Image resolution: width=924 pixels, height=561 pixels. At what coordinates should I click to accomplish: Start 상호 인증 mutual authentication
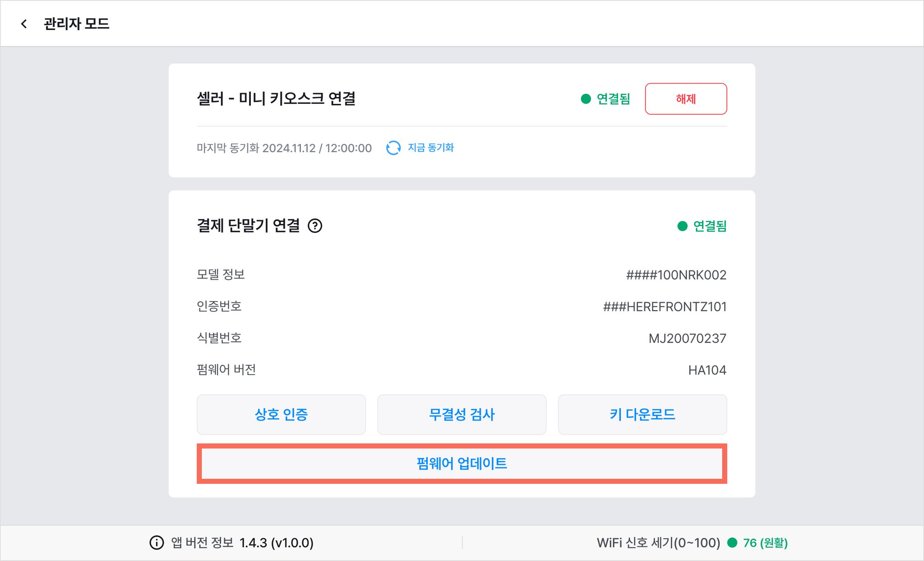281,415
